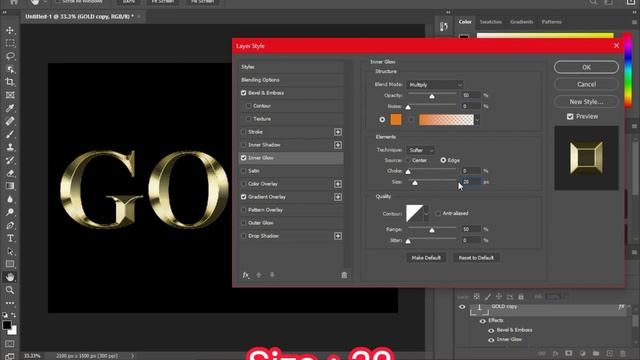Open the Technique dropdown showing Softer
This screenshot has height=360, width=640.
point(420,150)
